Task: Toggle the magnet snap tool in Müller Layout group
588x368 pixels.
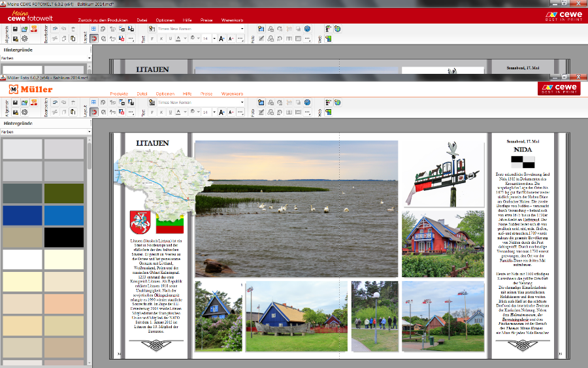Action: [95, 112]
